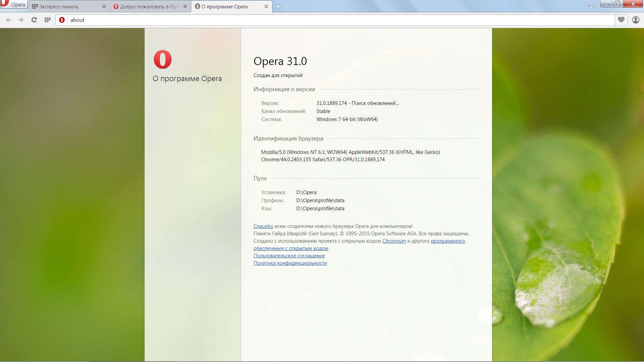
Task: Click the Кэш path D:\Opera\profile\data
Action: (320, 208)
